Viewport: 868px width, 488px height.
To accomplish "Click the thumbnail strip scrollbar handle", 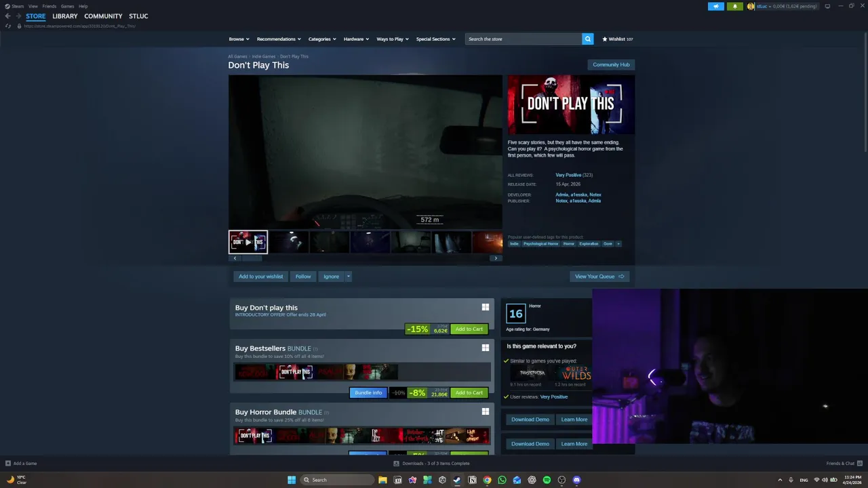I will click(x=252, y=258).
